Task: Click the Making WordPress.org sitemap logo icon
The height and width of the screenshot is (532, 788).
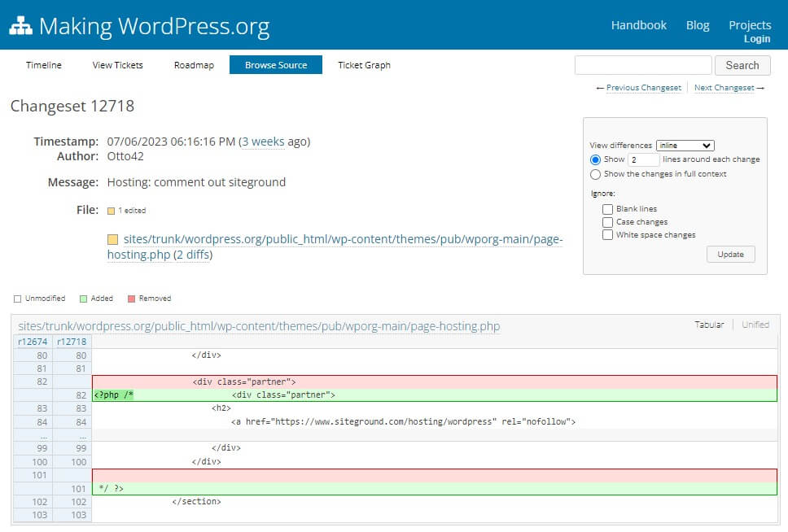Action: click(20, 25)
